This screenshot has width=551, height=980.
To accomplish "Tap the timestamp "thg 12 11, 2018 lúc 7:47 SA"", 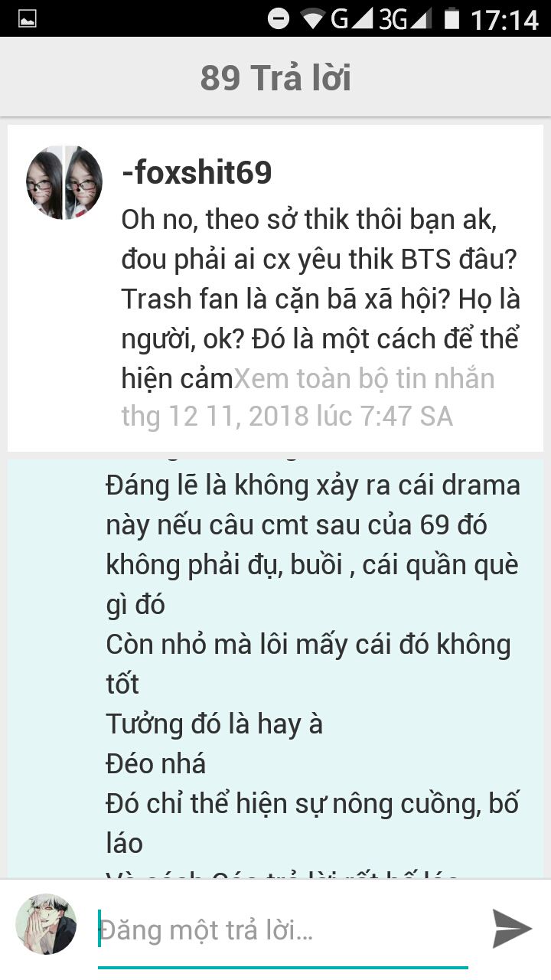I will point(287,416).
